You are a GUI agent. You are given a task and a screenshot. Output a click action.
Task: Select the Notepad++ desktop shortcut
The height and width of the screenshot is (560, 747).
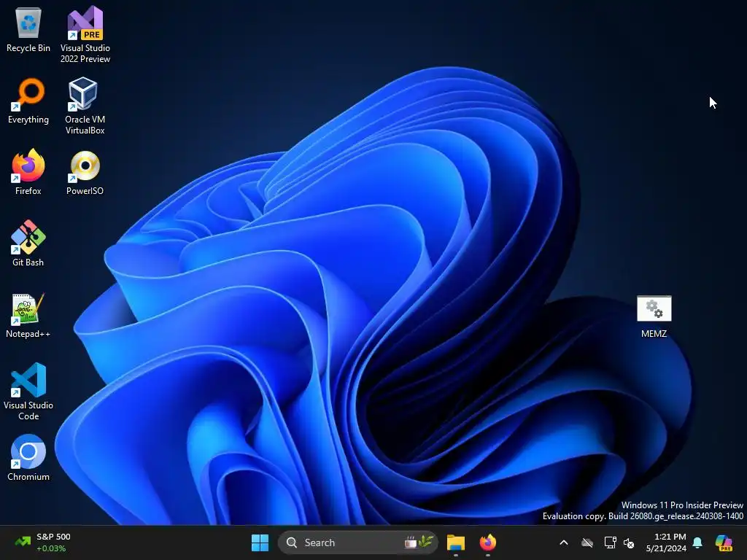click(28, 315)
